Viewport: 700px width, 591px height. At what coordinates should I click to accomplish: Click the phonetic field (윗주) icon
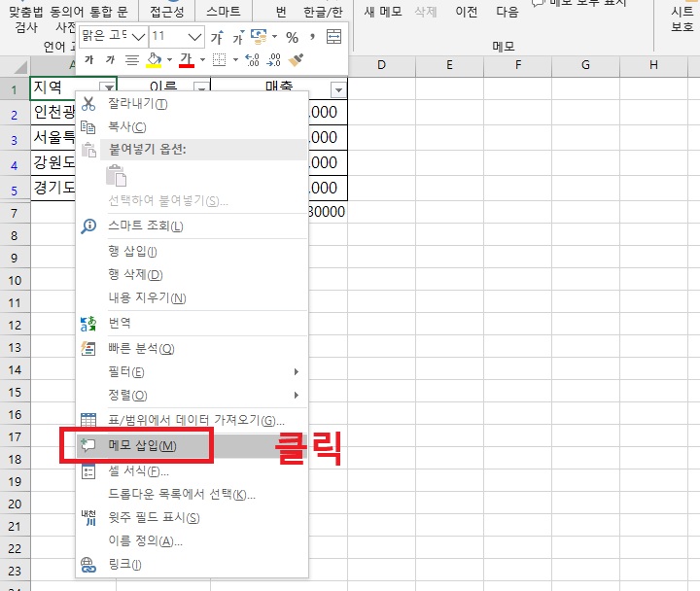coord(87,518)
